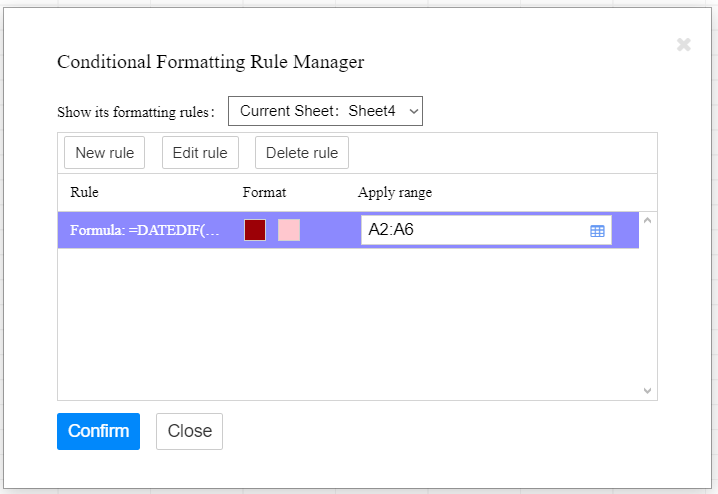
Task: Click the light pink format swatch
Action: tap(289, 231)
